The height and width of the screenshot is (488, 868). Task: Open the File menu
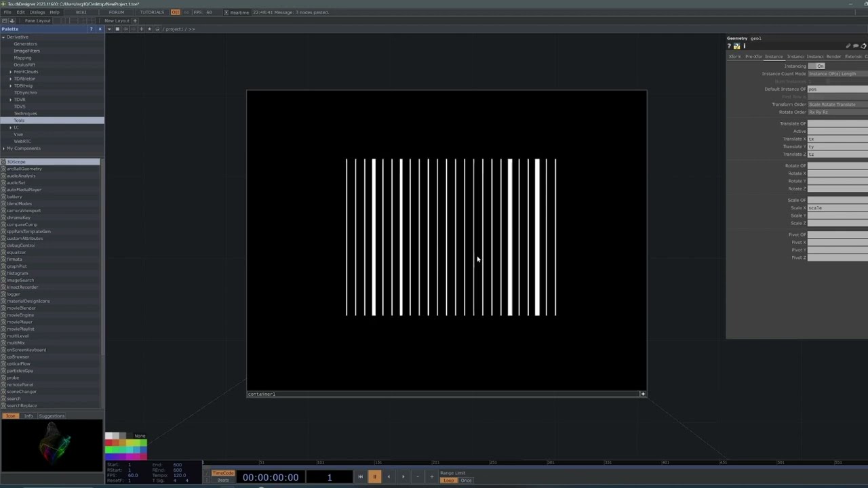(7, 12)
